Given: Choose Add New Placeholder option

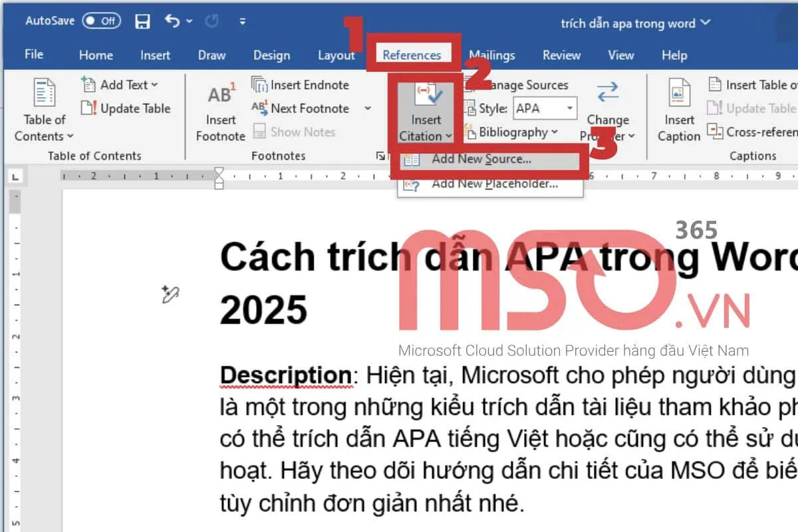Looking at the screenshot, I should (x=494, y=184).
